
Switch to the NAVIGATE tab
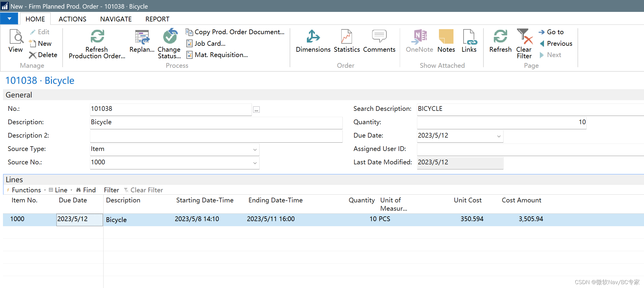pos(116,19)
